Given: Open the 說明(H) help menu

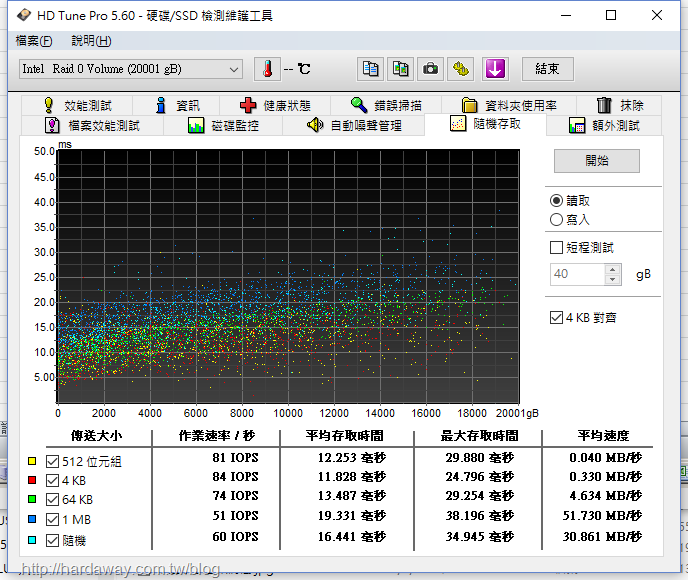Looking at the screenshot, I should click(91, 41).
